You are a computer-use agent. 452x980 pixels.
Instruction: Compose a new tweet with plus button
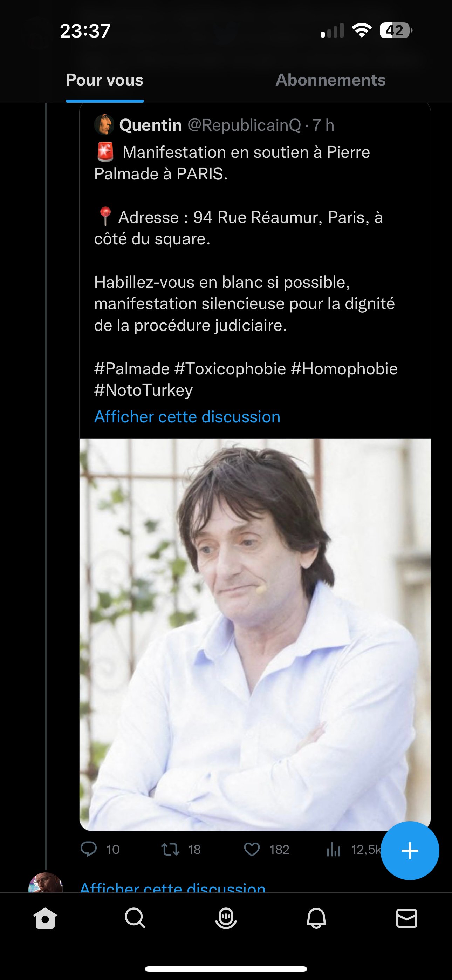(x=410, y=851)
